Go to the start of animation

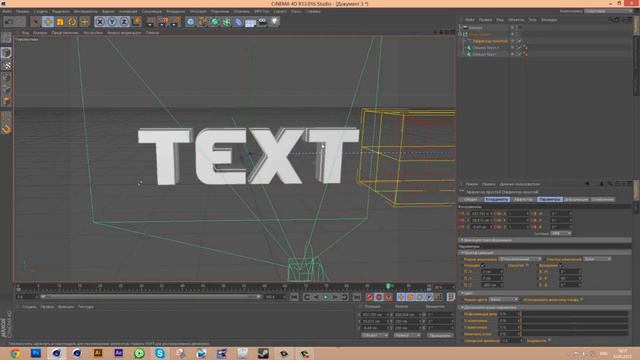tap(294, 297)
